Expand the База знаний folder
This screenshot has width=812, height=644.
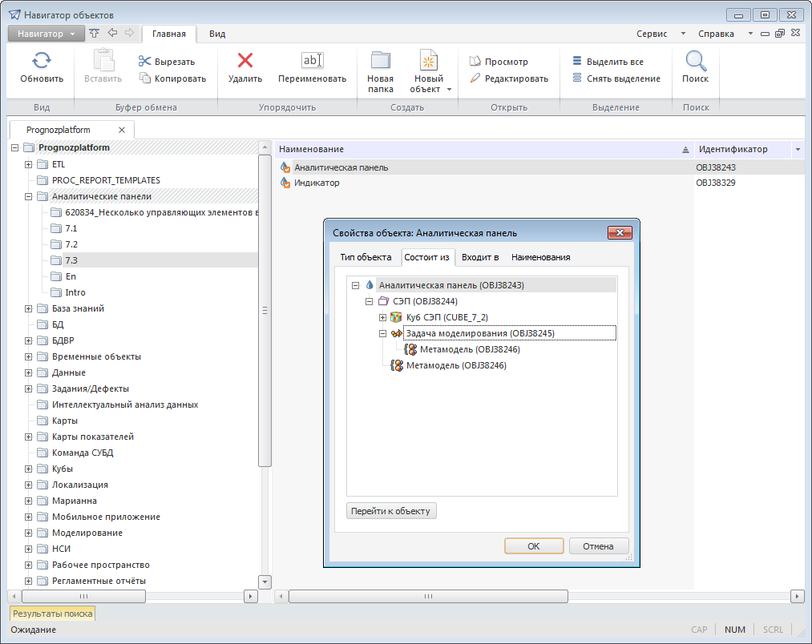tap(29, 308)
